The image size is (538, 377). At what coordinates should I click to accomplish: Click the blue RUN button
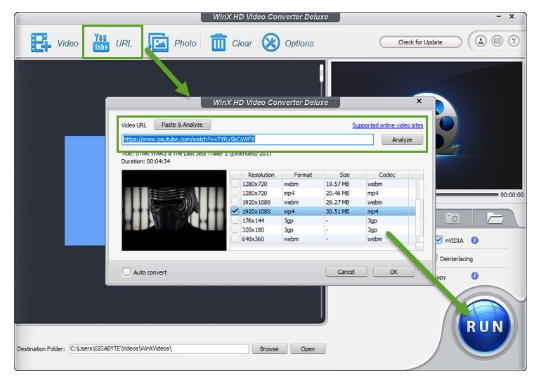click(x=484, y=326)
